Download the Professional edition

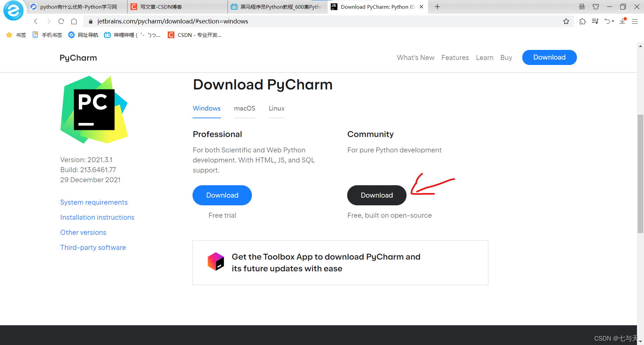point(222,195)
